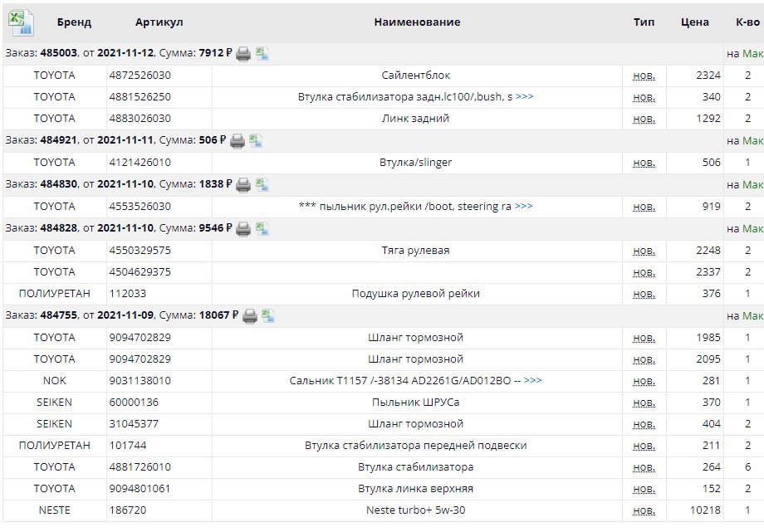Export order 485003 to Excel
Screen dimensions: 764x532
(262, 54)
